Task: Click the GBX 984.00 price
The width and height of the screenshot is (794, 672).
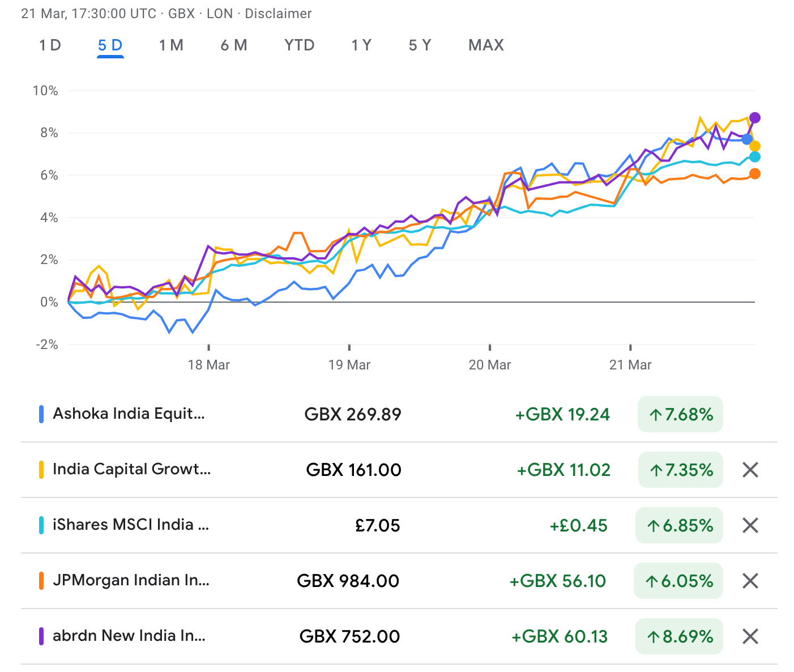Action: (x=348, y=581)
